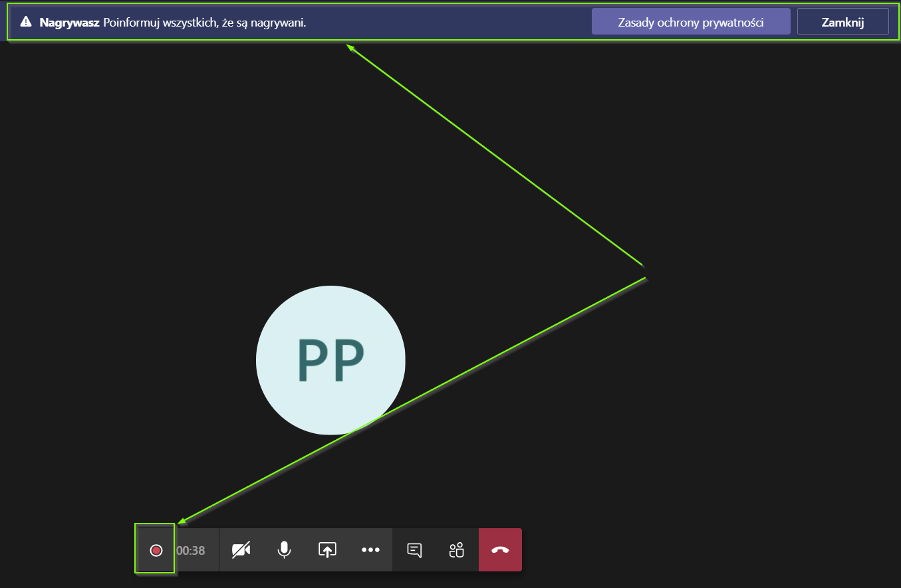Click the Poinformuj wszystkich notice text
The width and height of the screenshot is (901, 588).
tap(205, 22)
